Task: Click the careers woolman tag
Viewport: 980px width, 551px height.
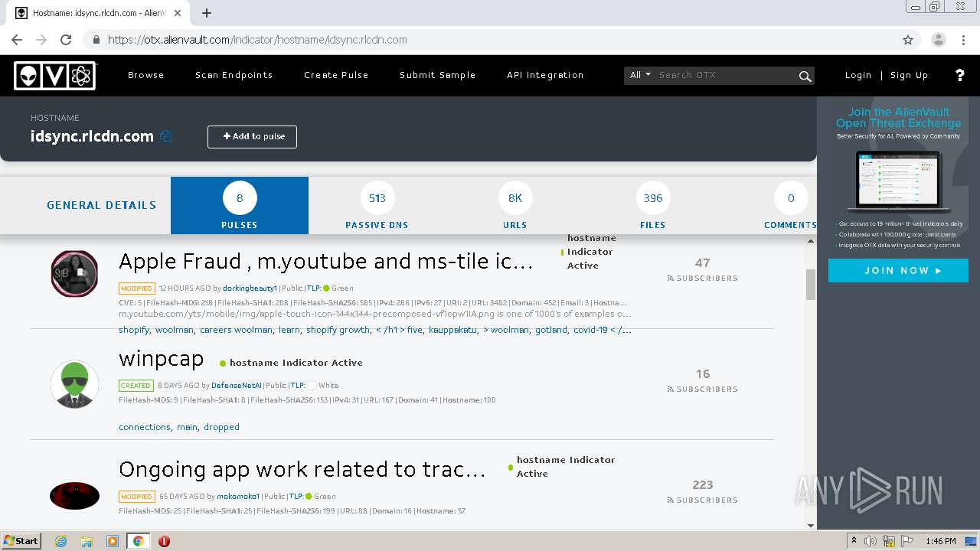Action: click(236, 330)
